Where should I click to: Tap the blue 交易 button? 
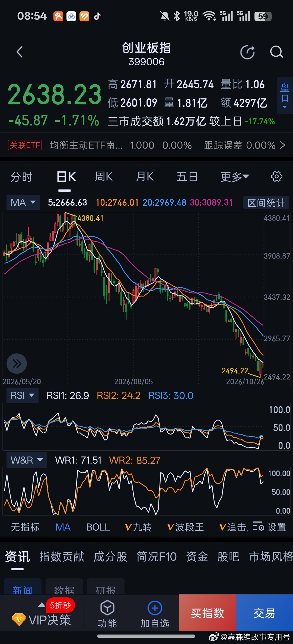(265, 613)
